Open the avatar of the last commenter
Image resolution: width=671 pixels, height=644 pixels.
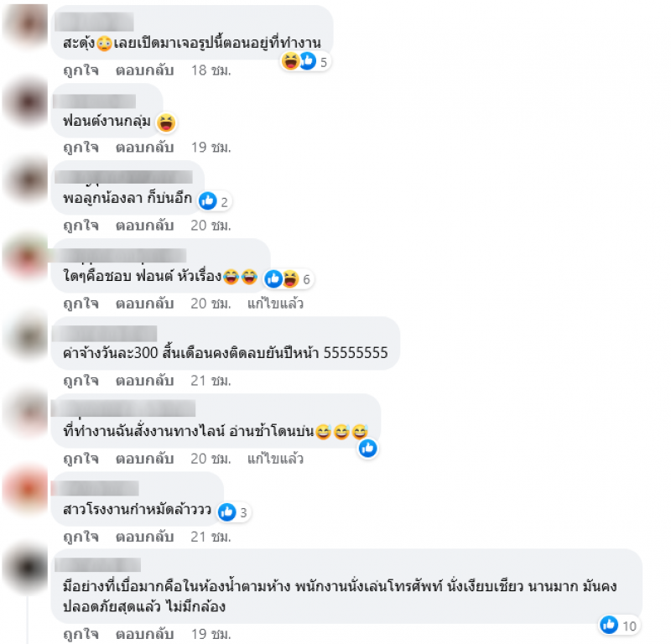click(26, 568)
